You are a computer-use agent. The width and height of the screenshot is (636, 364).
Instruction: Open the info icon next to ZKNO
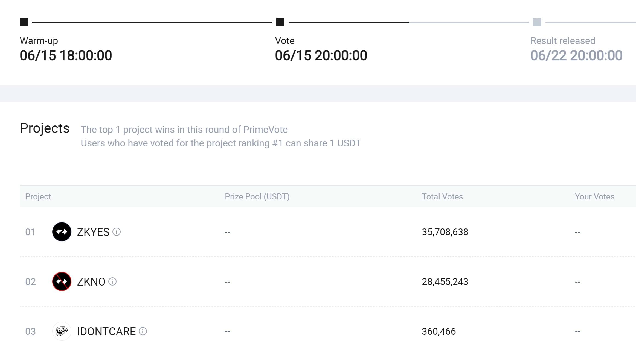(x=112, y=281)
